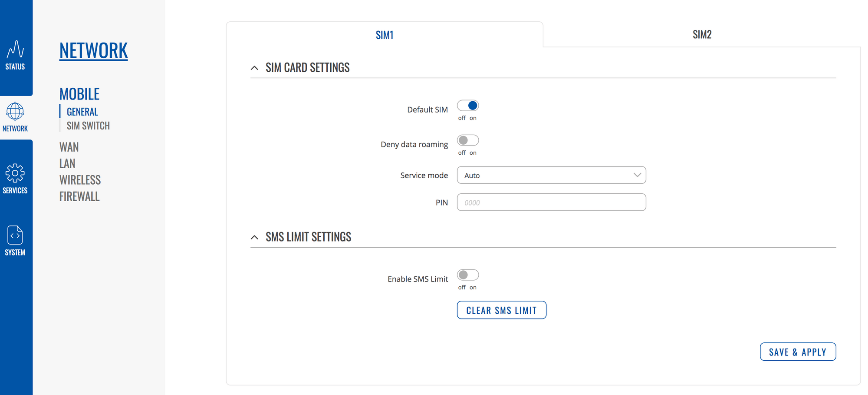
Task: Enable Deny data roaming switch
Action: click(468, 140)
